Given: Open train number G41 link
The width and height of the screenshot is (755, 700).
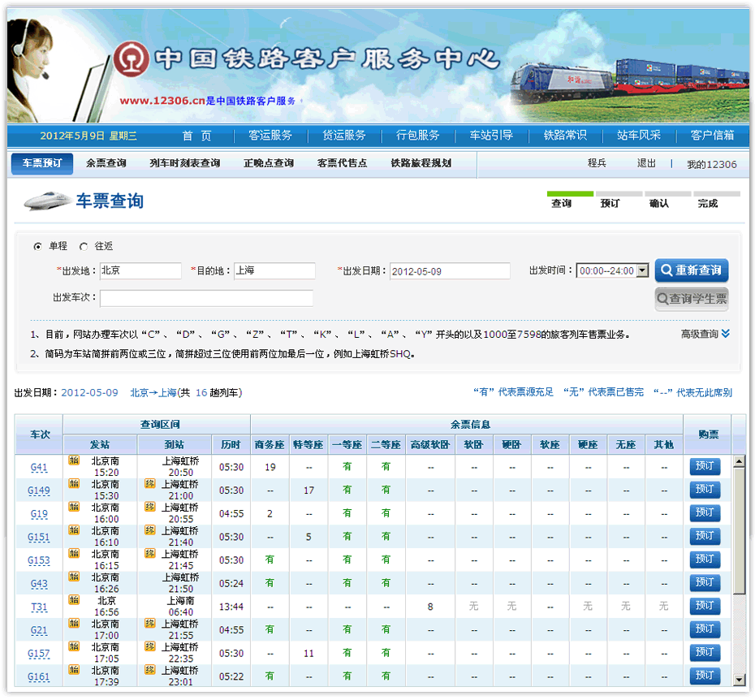Looking at the screenshot, I should click(x=39, y=467).
